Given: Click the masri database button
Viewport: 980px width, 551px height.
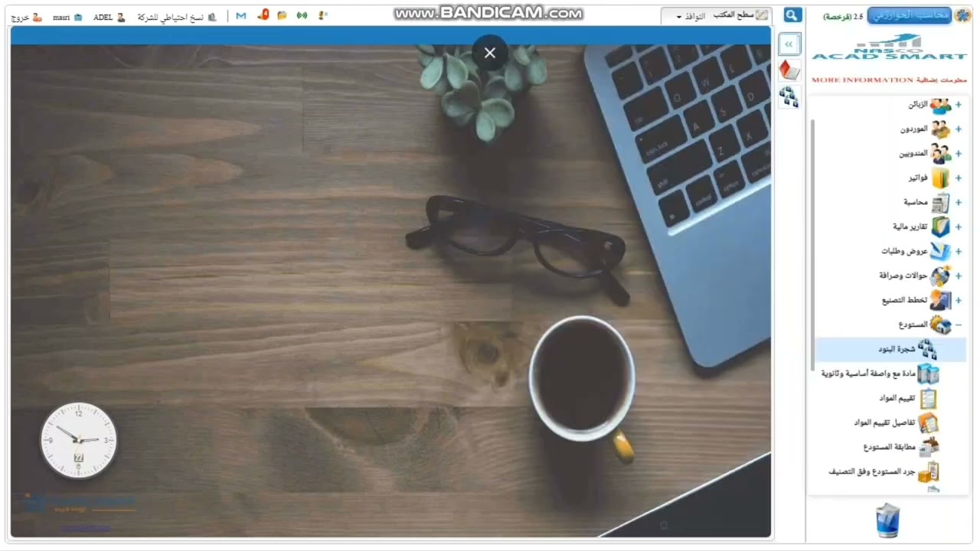Looking at the screenshot, I should pyautogui.click(x=67, y=17).
